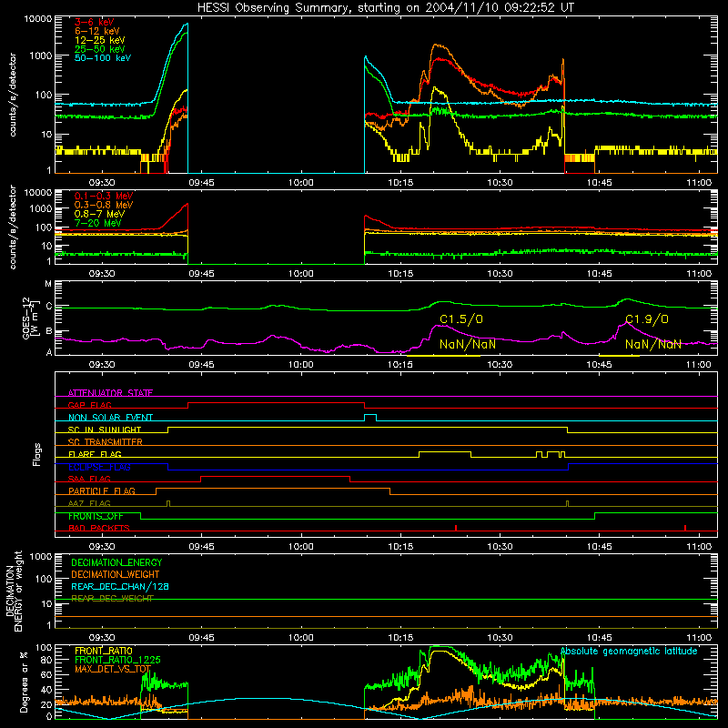Click the 09:45 time label under the top panel
Screen dimensions: 728x728
pos(201,183)
